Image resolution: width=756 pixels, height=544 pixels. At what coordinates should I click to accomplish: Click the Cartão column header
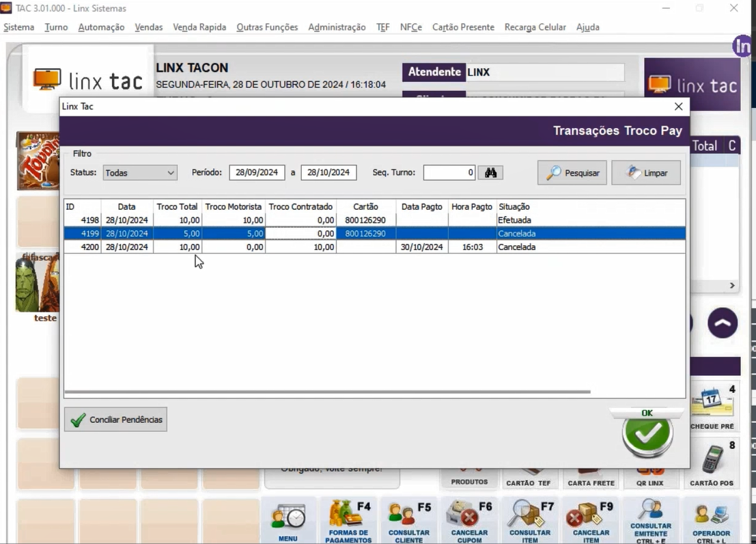365,206
